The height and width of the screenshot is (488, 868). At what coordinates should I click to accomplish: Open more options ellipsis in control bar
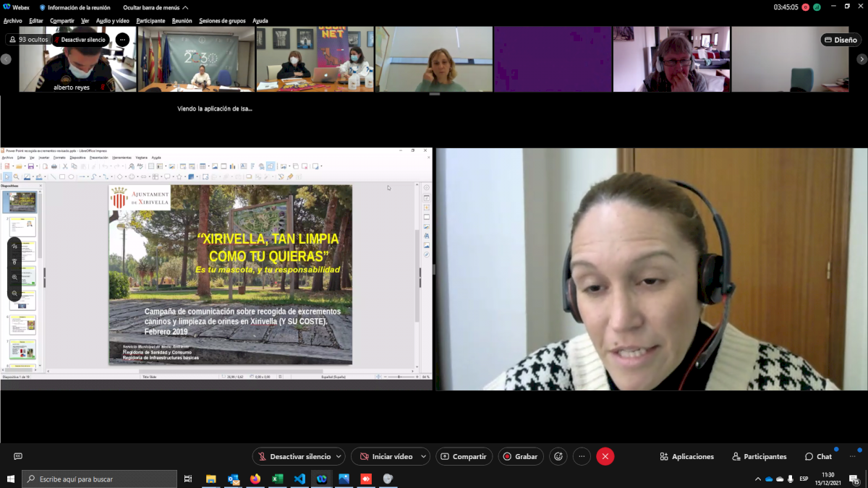582,456
